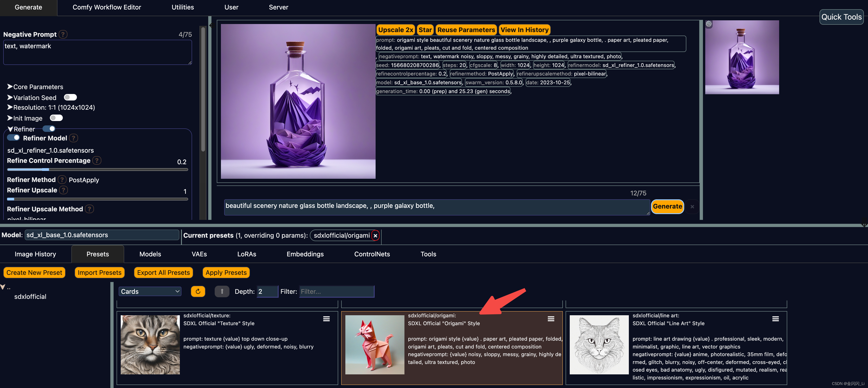Click Negative Prompt help question mark
868x388 pixels.
63,34
